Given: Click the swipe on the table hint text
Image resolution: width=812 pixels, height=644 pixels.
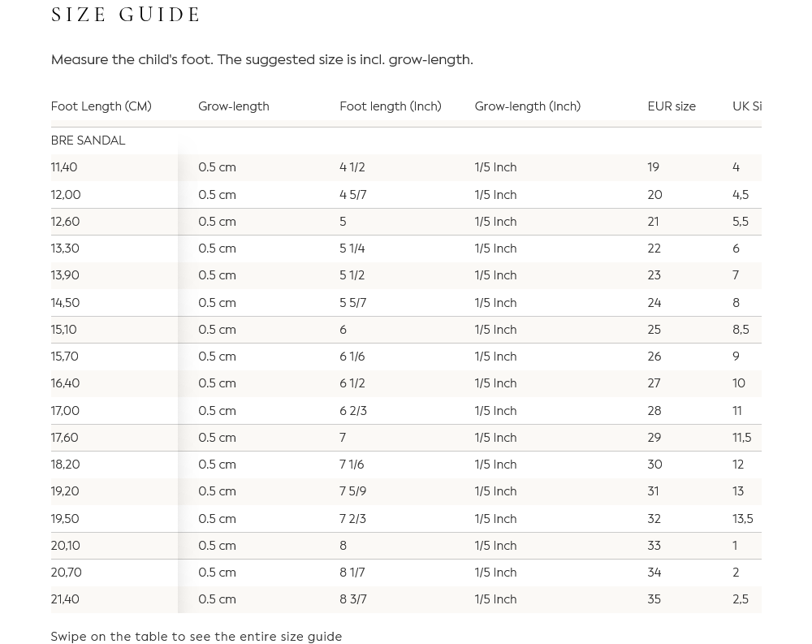Looking at the screenshot, I should click(196, 637).
